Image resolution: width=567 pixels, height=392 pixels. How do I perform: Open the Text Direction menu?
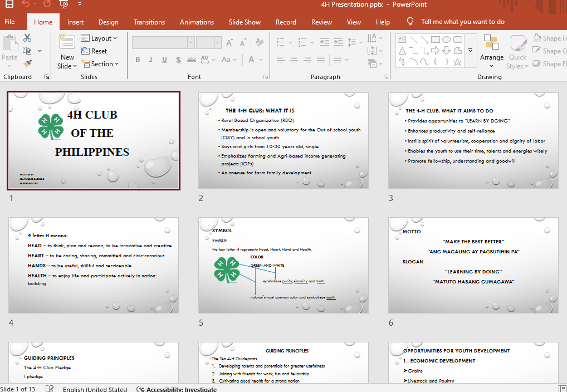tap(375, 38)
